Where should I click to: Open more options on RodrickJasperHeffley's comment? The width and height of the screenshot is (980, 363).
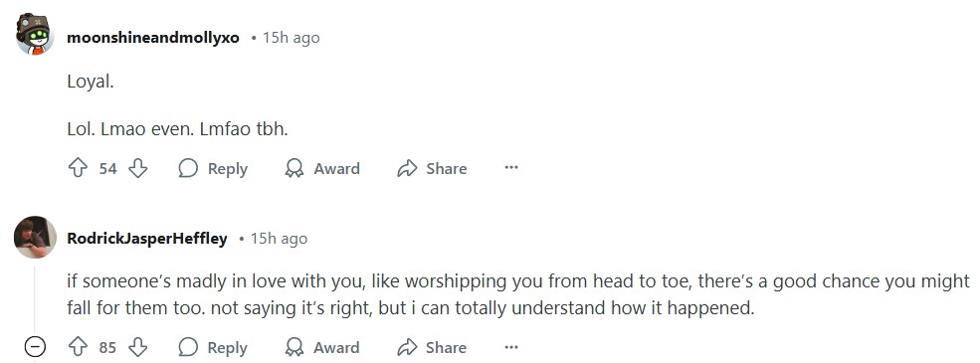coord(511,347)
